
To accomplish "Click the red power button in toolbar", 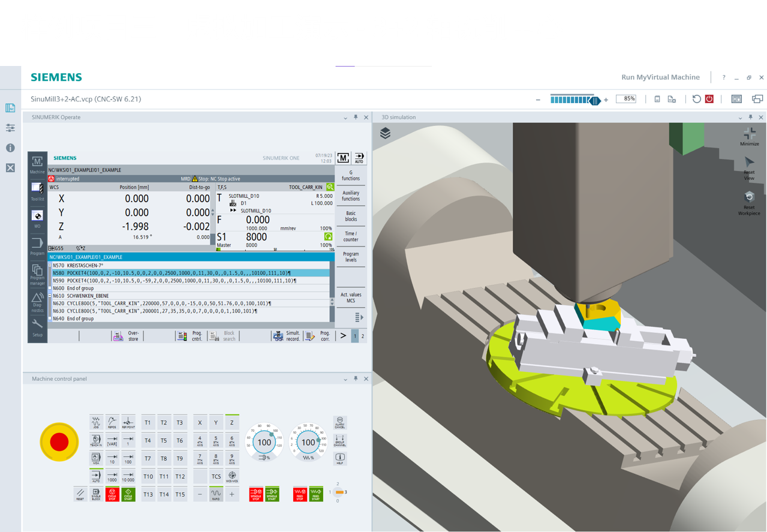I will (709, 99).
